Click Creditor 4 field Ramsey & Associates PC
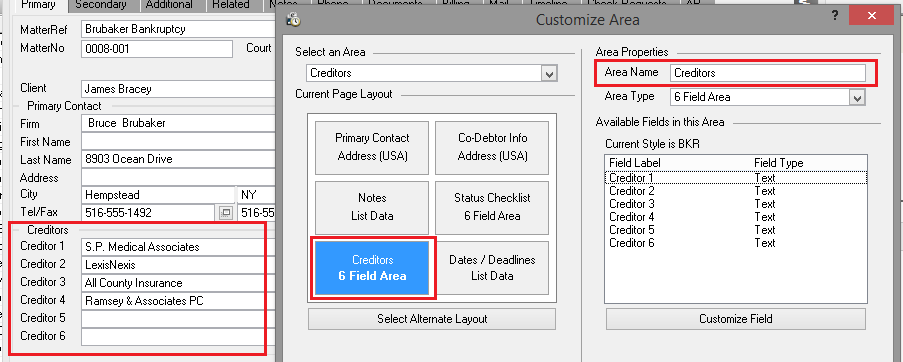The height and width of the screenshot is (362, 903). [179, 301]
